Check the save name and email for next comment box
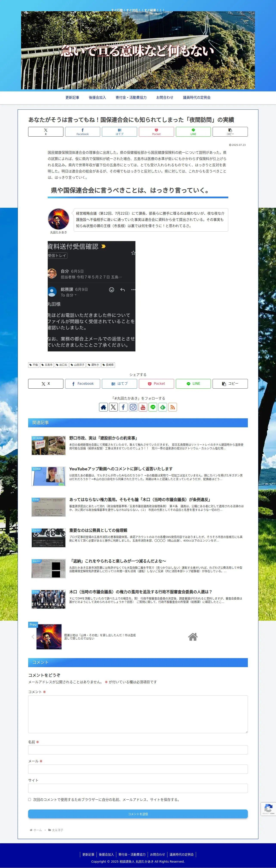 (30, 800)
